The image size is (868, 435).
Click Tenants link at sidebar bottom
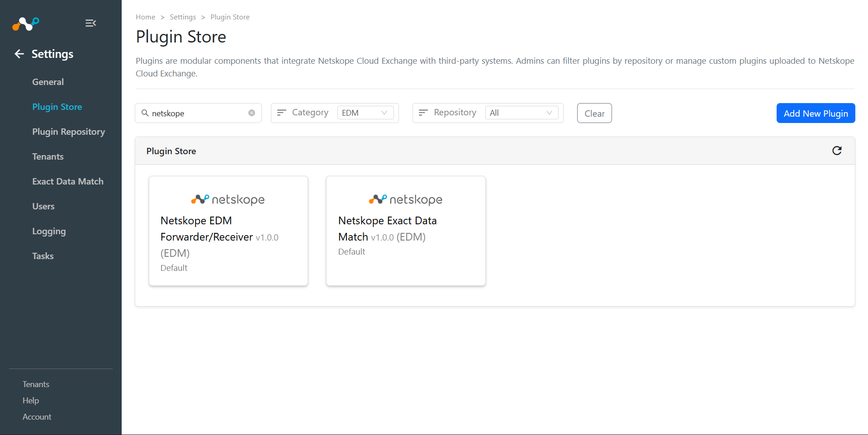click(36, 384)
